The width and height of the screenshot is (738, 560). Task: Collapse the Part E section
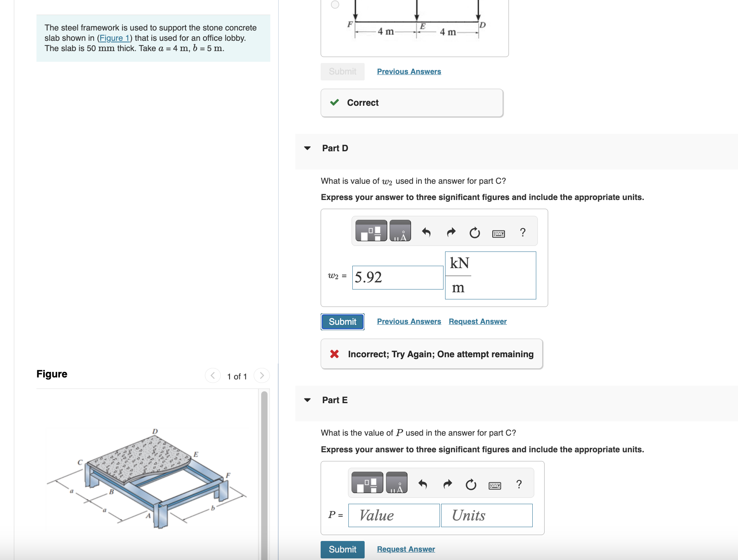[x=307, y=400]
